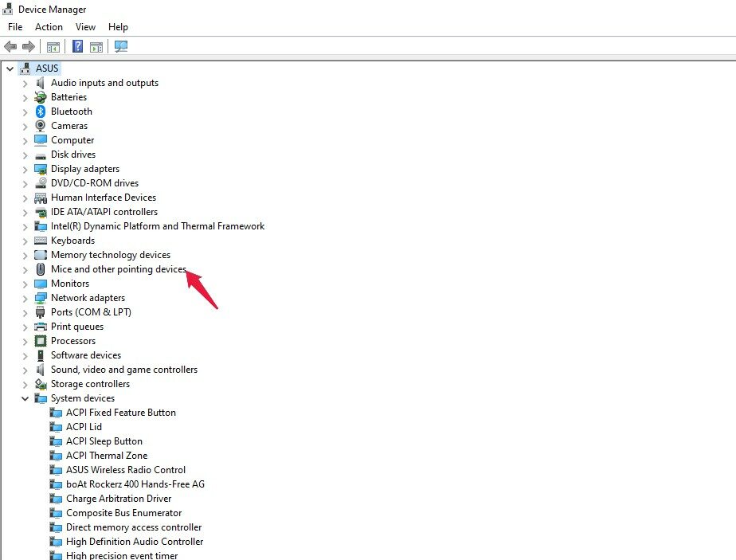
Task: Click the Software devices icon
Action: (x=41, y=355)
